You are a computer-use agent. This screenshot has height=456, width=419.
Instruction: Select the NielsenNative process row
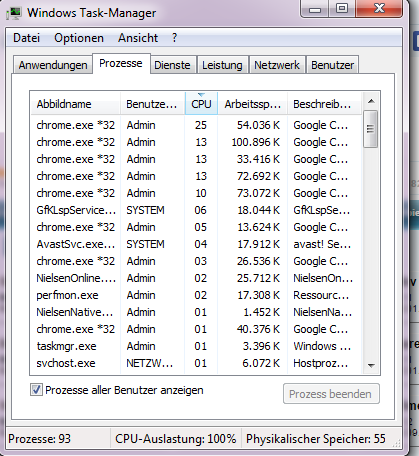tap(196, 312)
